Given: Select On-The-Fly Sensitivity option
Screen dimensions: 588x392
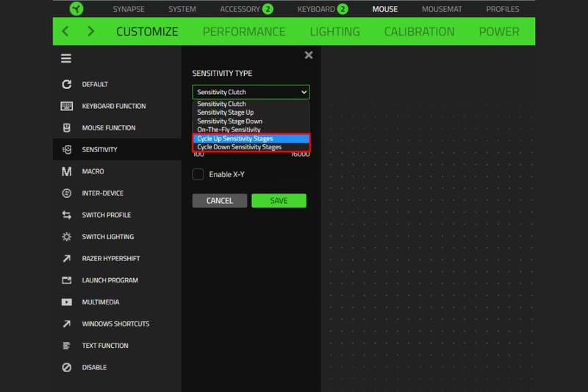Looking at the screenshot, I should click(251, 129).
